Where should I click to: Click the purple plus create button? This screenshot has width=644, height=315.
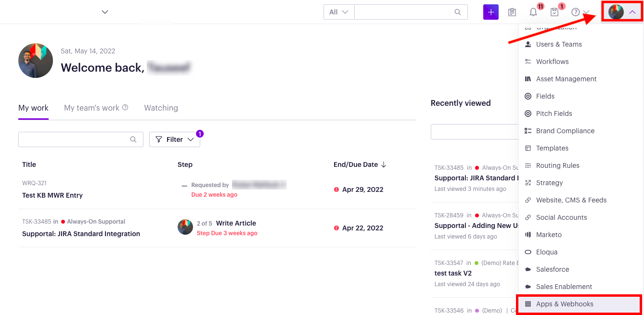pos(490,12)
